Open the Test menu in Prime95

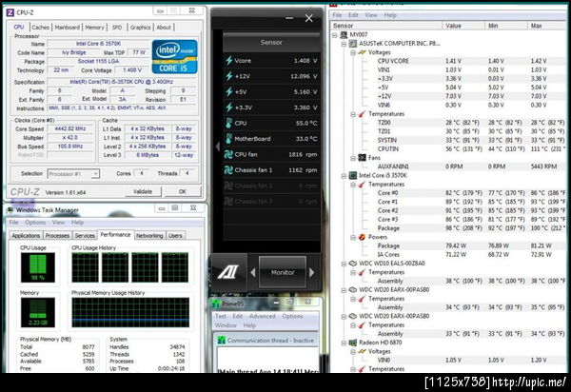click(221, 316)
